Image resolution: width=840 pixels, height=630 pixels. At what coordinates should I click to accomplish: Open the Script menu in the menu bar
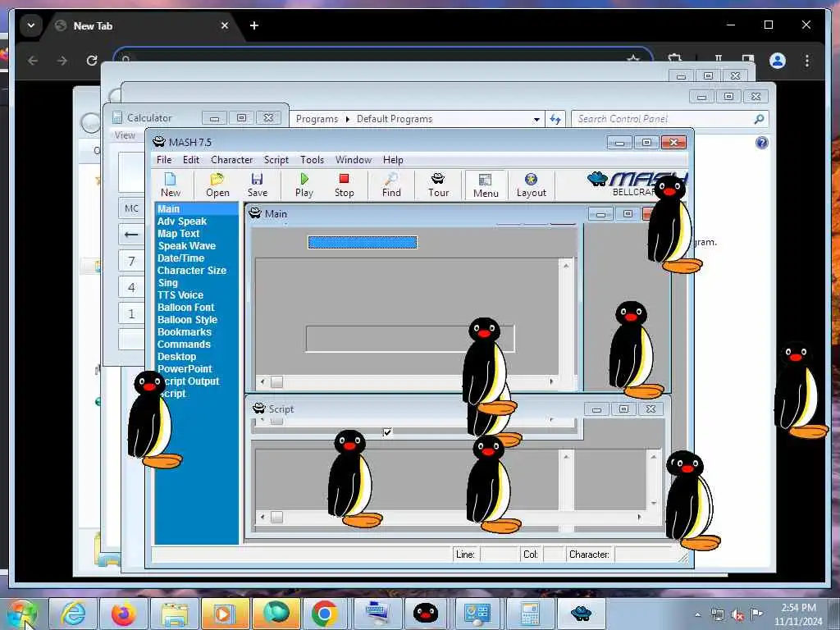276,160
